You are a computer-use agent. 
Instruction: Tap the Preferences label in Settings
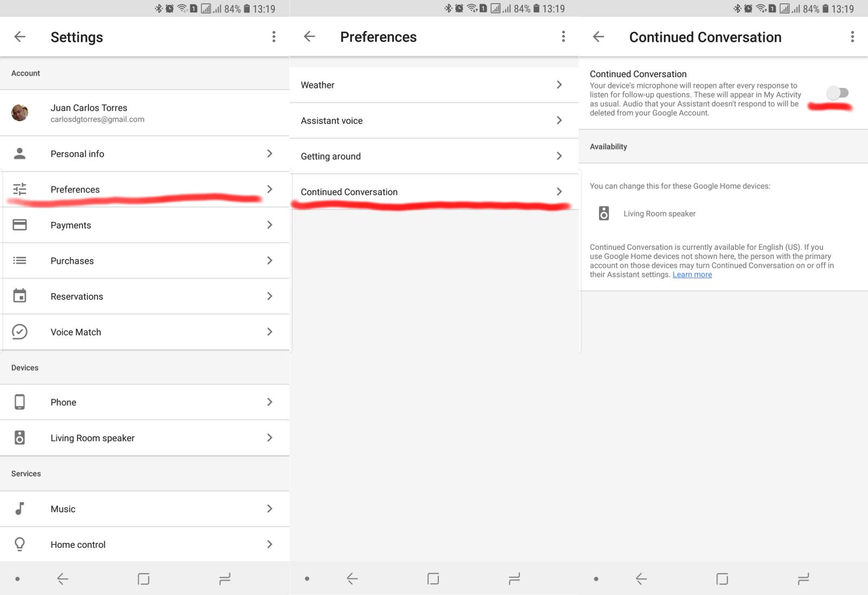[75, 189]
